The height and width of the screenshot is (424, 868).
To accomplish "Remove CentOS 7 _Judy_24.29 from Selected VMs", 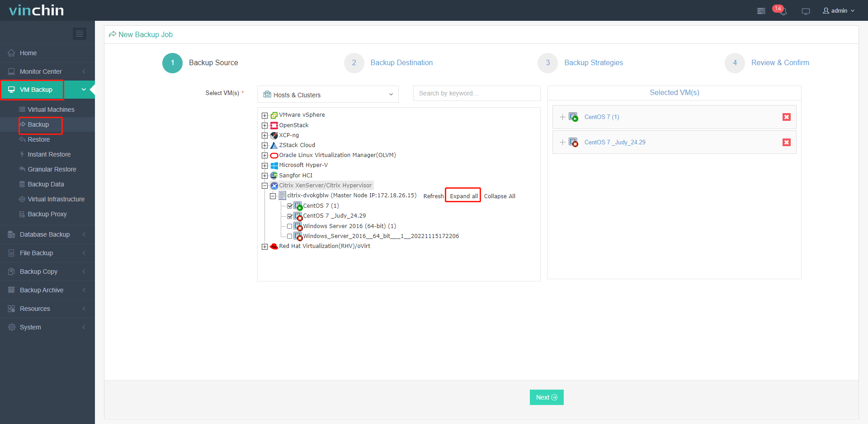I will point(787,142).
